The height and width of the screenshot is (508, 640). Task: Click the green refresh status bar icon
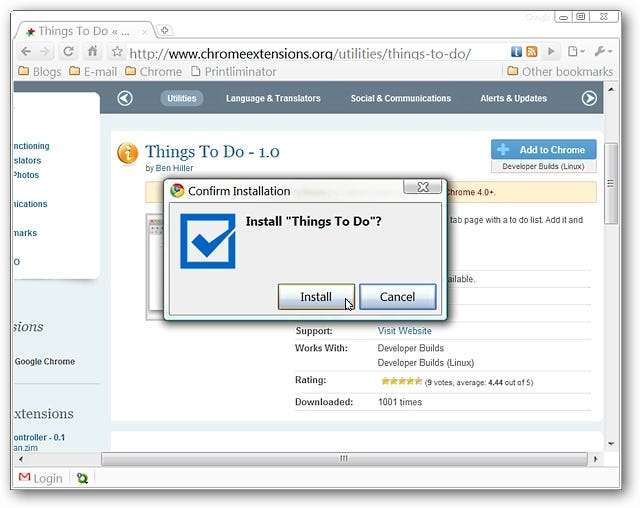(x=82, y=478)
